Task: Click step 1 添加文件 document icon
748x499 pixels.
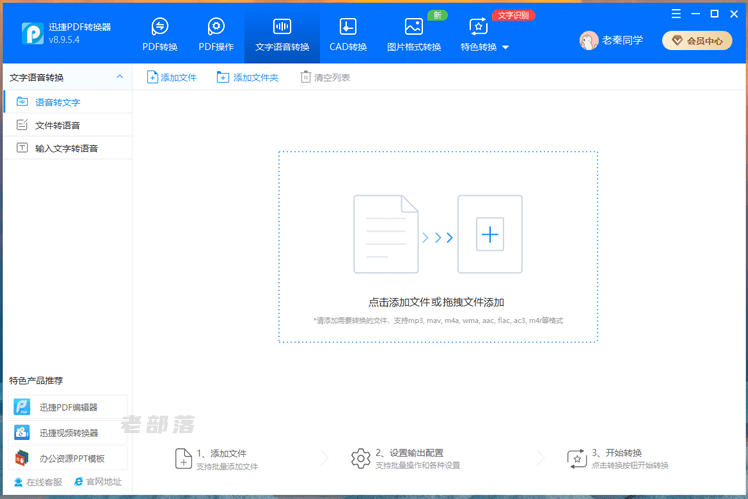Action: [183, 458]
